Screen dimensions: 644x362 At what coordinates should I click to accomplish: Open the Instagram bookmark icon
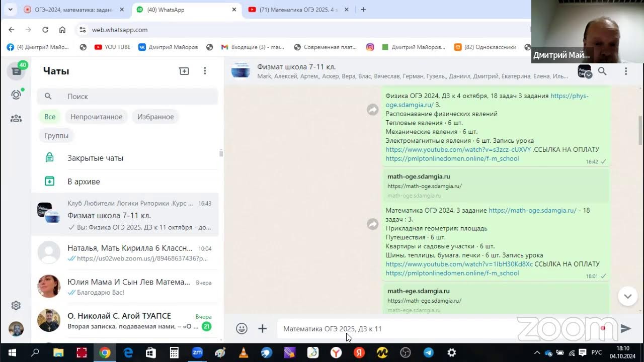[x=370, y=47]
